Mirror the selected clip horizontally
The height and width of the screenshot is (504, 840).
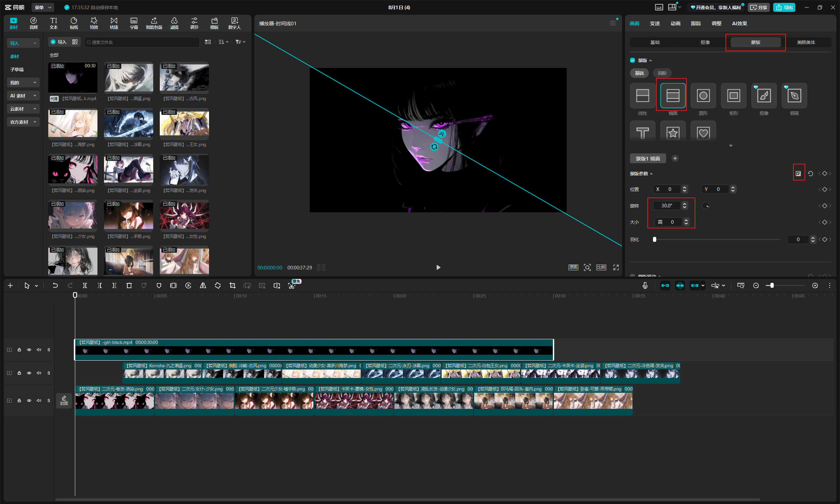[x=203, y=285]
